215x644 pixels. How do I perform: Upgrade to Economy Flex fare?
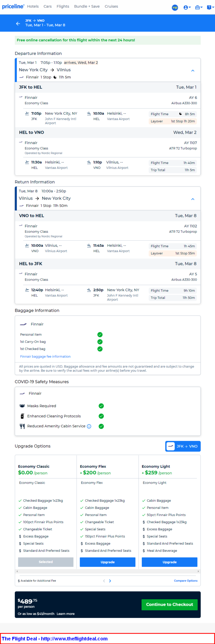[x=107, y=562]
